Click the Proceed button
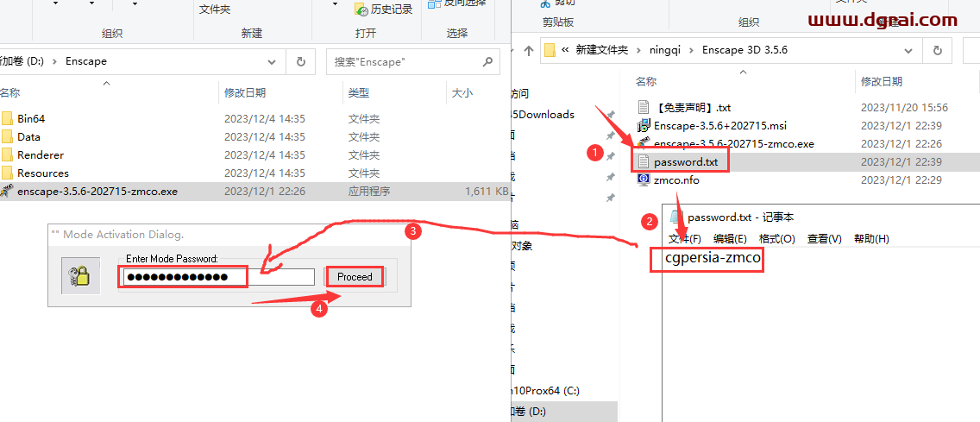This screenshot has height=422, width=980. 355,276
